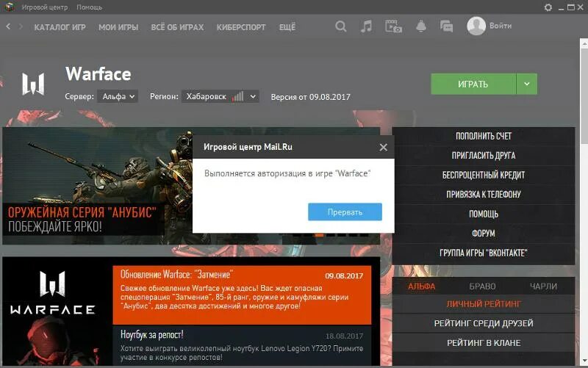588x368 pixels.
Task: Click ПРИВЯЗКА К ТЕЛЕФОНУ link
Action: pos(484,195)
